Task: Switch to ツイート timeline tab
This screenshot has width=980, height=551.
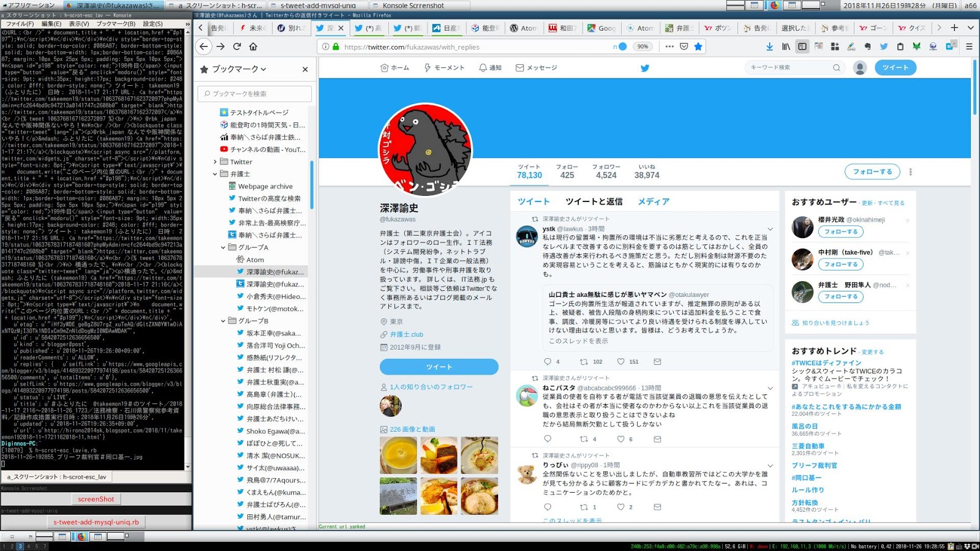Action: tap(533, 201)
